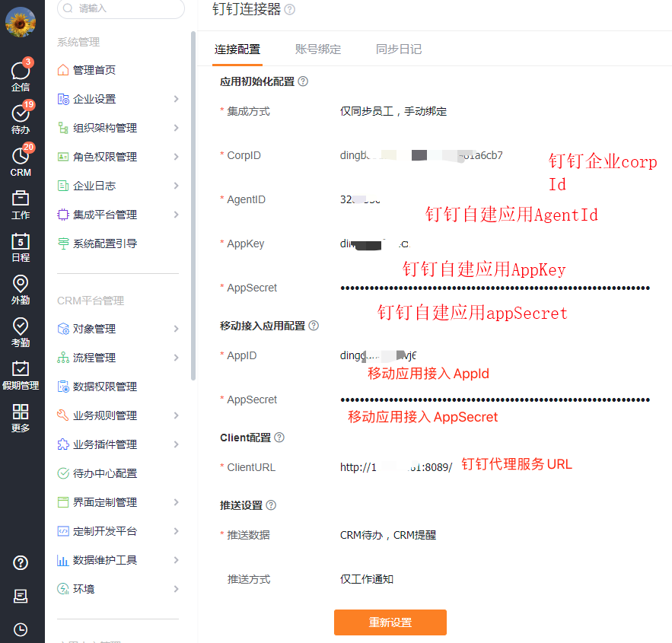Expand the 业务规则管理 menu arrow
The height and width of the screenshot is (643, 672).
point(176,415)
